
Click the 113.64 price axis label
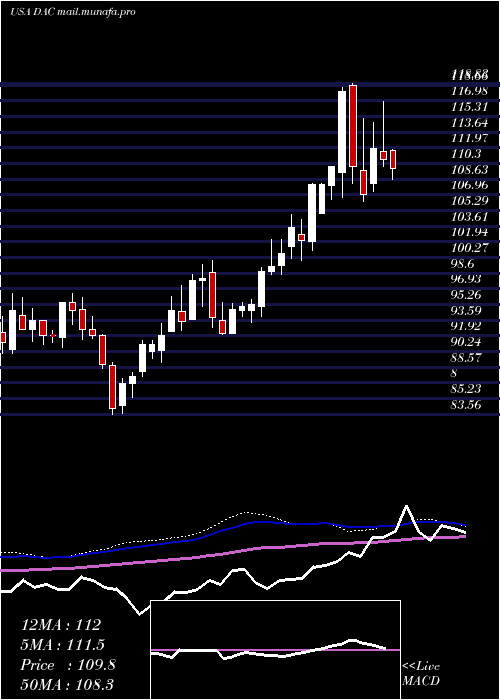click(x=470, y=122)
